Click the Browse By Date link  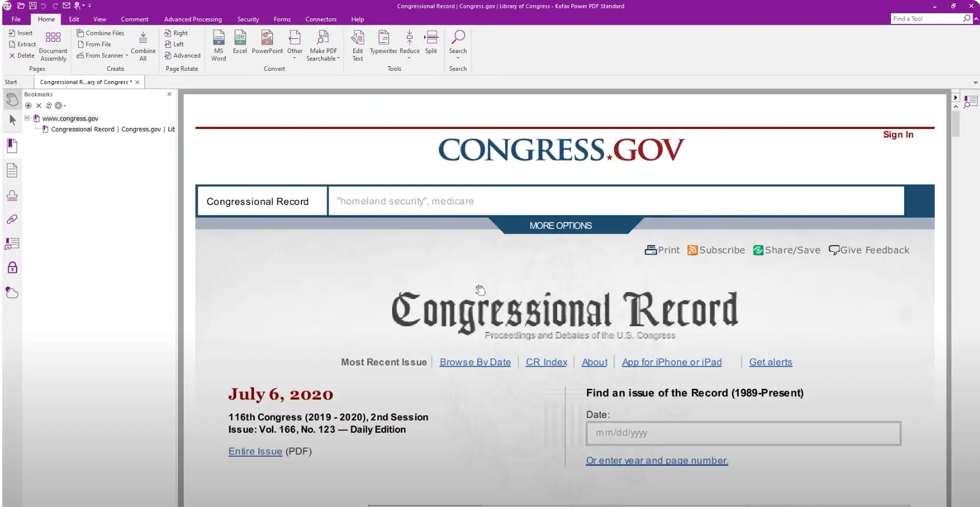(475, 362)
